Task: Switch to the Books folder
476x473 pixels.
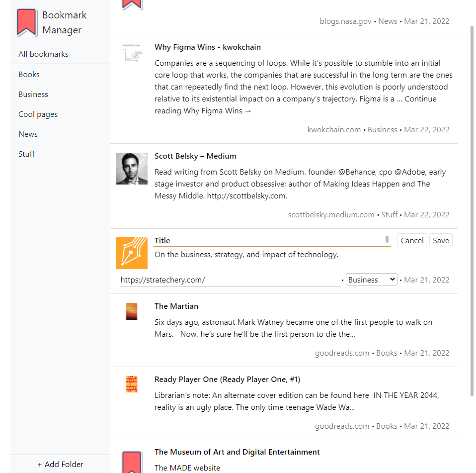Action: 29,74
